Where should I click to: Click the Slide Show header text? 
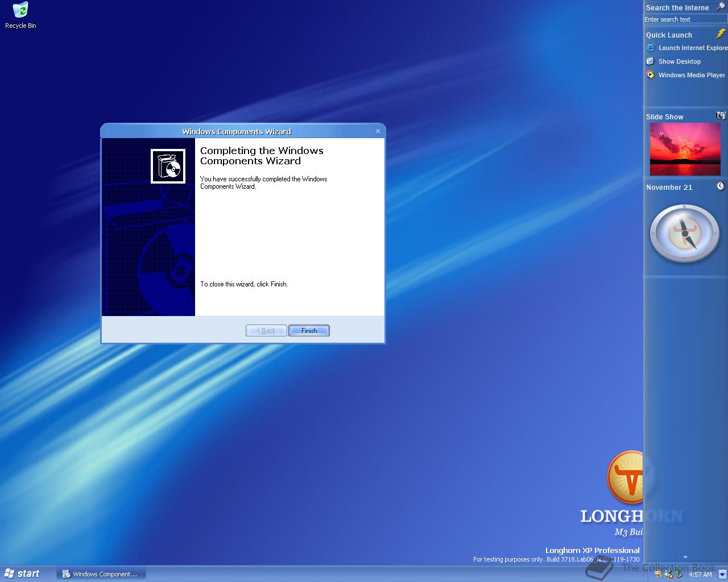[664, 117]
